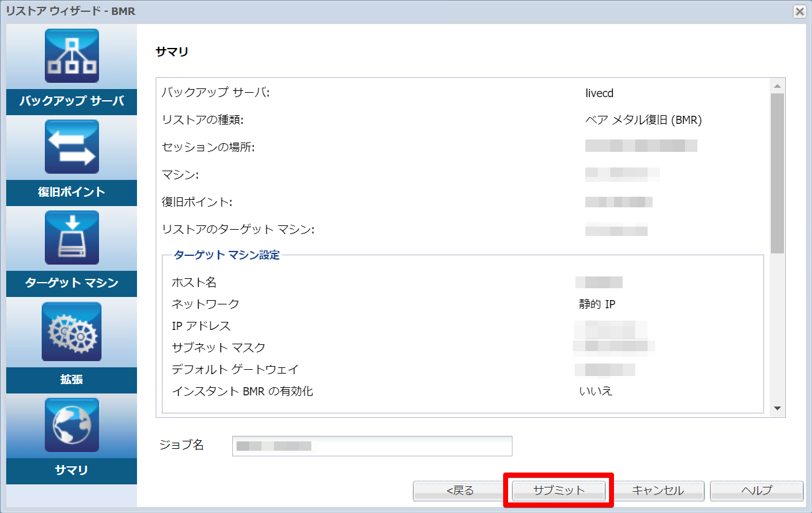Go to バックアップ サーバ step label
Image resolution: width=812 pixels, height=513 pixels.
point(72,101)
